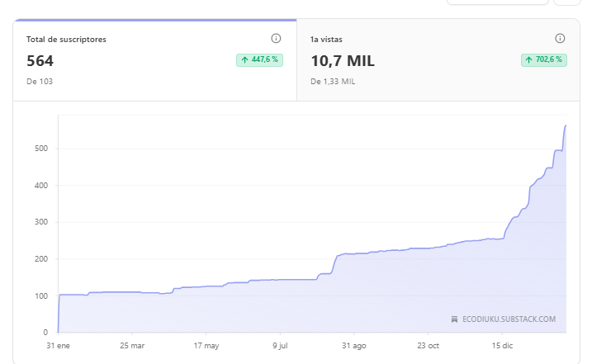Click the 15 dic label on the date axis
The height and width of the screenshot is (364, 606).
click(x=504, y=346)
